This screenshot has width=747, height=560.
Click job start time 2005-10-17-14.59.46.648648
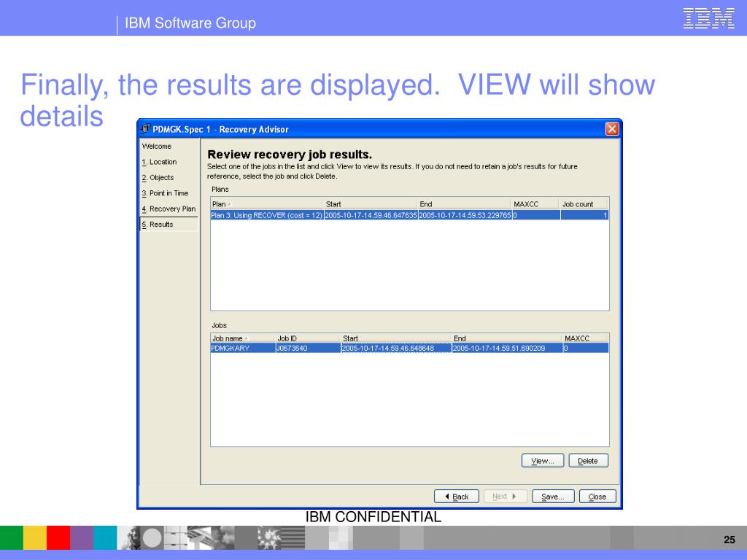coord(396,348)
